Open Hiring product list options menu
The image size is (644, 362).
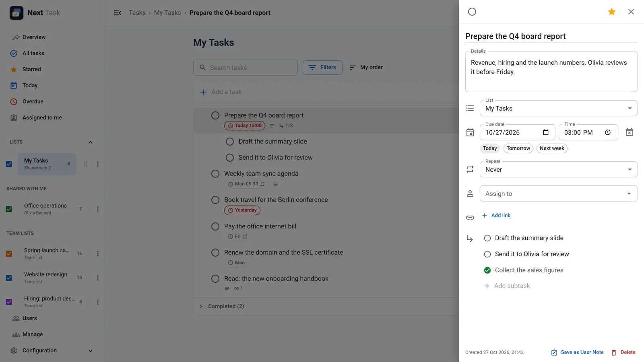[98, 302]
